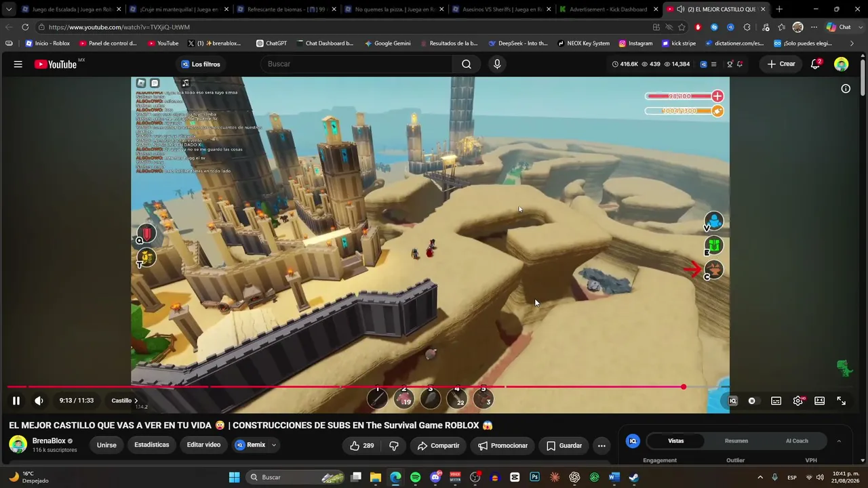Open the Google Gemini bookmark

tap(387, 43)
